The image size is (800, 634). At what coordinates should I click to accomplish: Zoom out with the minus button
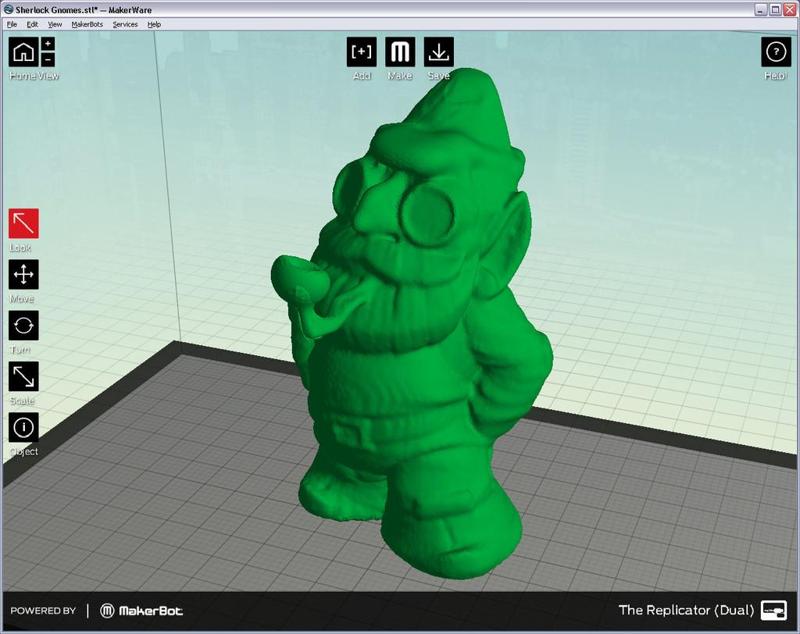(x=48, y=60)
